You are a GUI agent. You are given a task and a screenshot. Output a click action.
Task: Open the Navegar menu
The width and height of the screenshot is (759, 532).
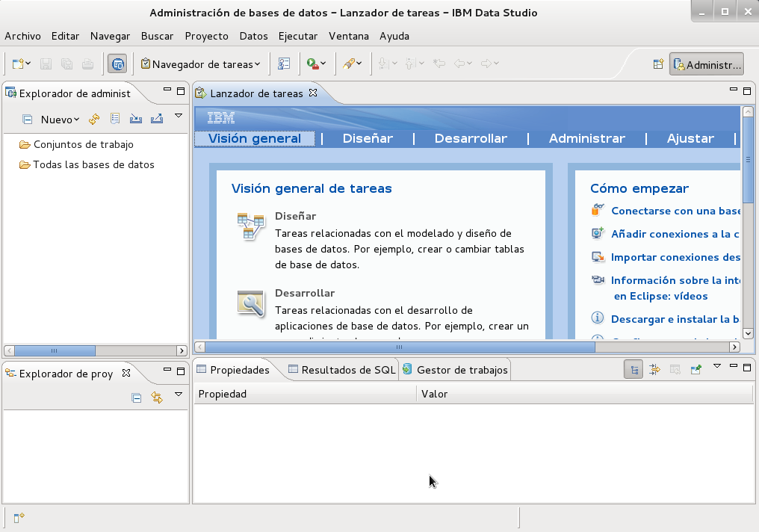click(110, 37)
